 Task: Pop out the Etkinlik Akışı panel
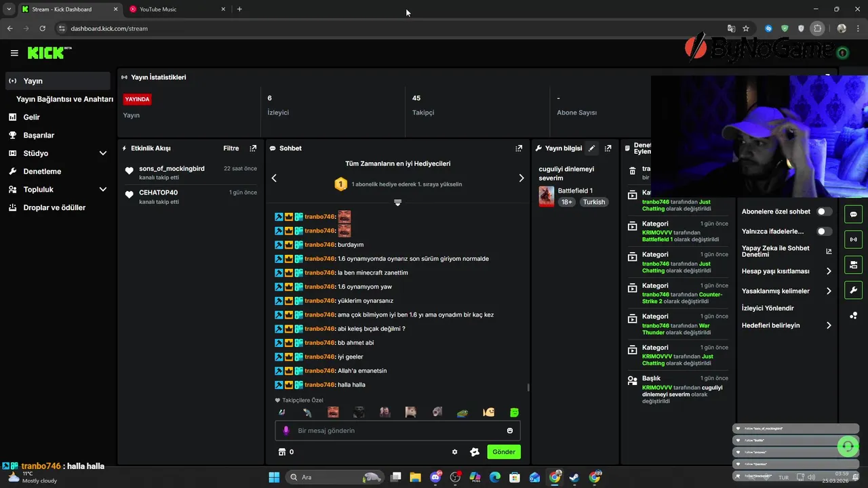253,148
